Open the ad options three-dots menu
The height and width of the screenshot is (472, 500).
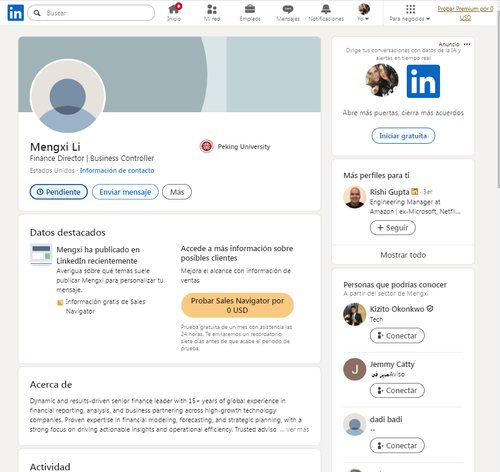(x=467, y=44)
